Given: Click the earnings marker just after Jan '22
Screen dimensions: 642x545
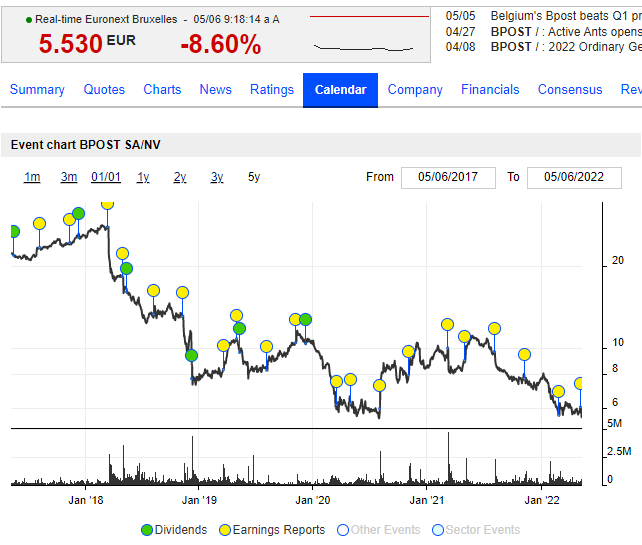Looking at the screenshot, I should (558, 392).
